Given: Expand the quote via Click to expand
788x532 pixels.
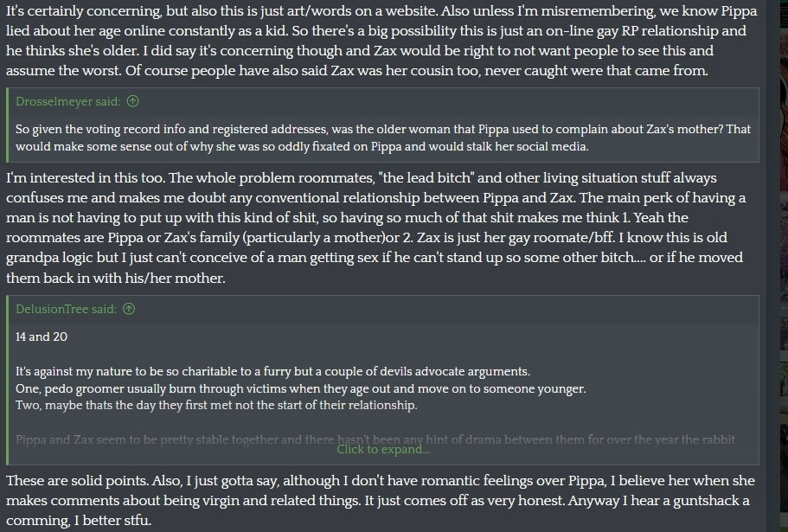Looking at the screenshot, I should click(383, 449).
